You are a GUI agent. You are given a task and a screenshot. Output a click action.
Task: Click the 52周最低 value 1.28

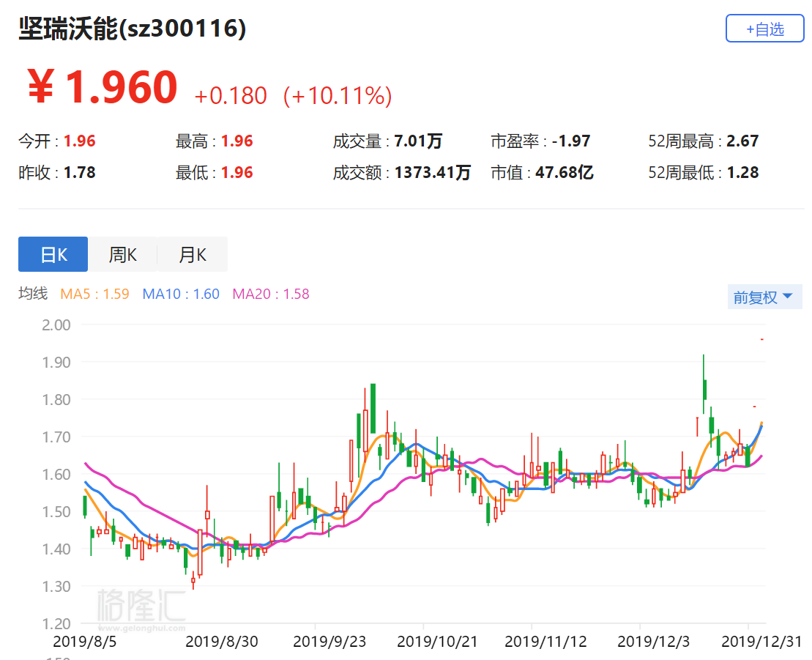click(x=742, y=173)
